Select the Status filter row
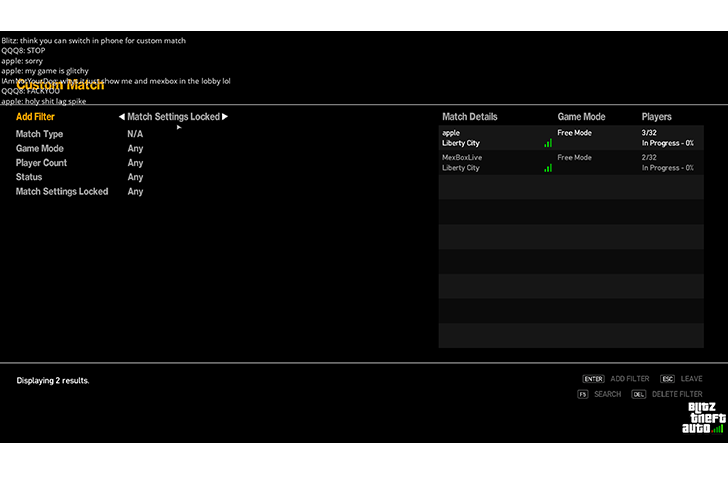The width and height of the screenshot is (728, 481). click(79, 177)
